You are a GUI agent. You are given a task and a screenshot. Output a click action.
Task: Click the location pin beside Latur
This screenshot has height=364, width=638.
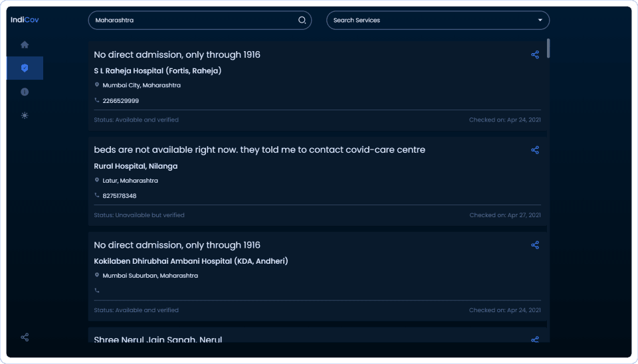(97, 180)
